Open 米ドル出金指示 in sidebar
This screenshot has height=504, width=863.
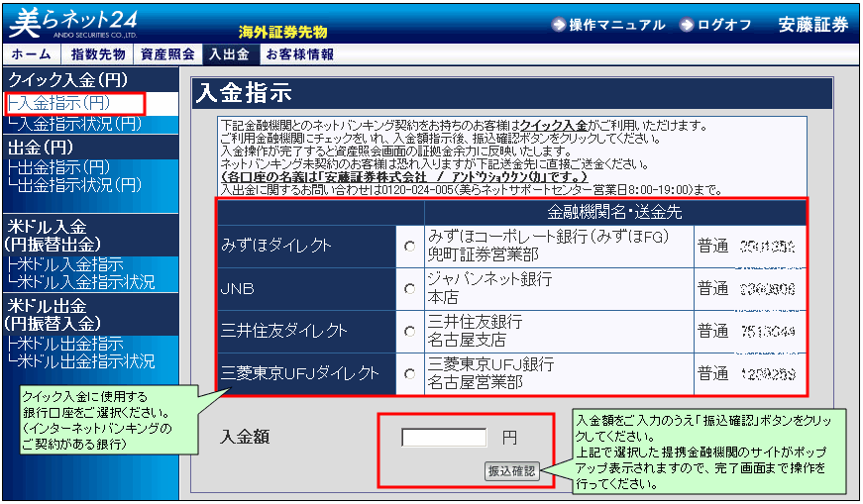[65, 344]
